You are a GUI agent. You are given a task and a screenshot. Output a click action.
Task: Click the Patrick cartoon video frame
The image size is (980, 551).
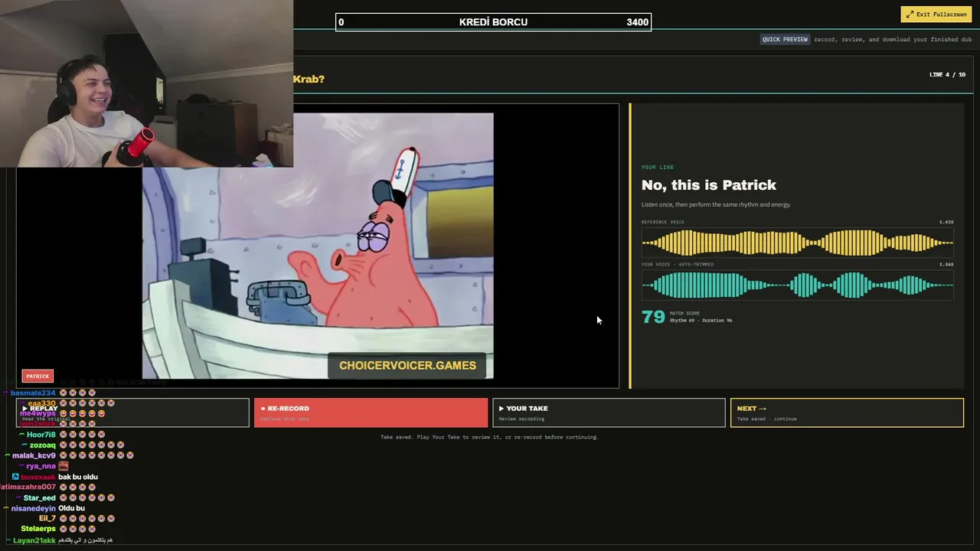point(318,246)
